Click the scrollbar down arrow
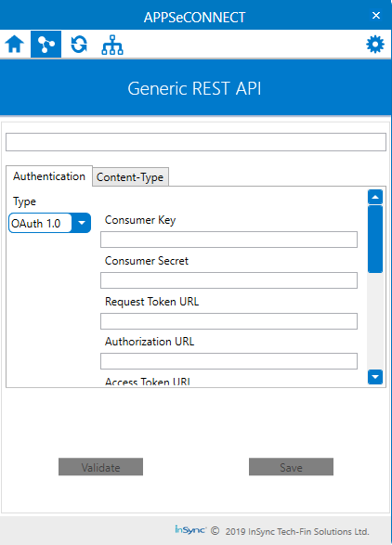Screen dimensions: 392x545 point(375,377)
